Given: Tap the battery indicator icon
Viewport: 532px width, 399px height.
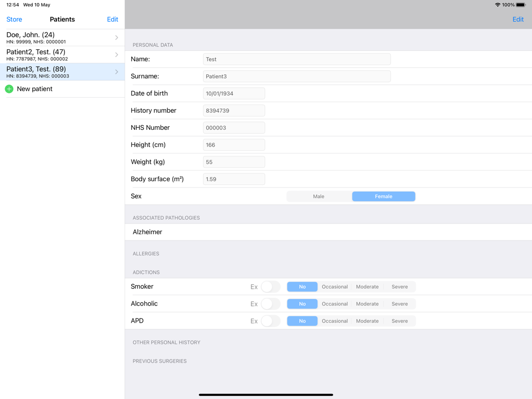Looking at the screenshot, I should [521, 5].
